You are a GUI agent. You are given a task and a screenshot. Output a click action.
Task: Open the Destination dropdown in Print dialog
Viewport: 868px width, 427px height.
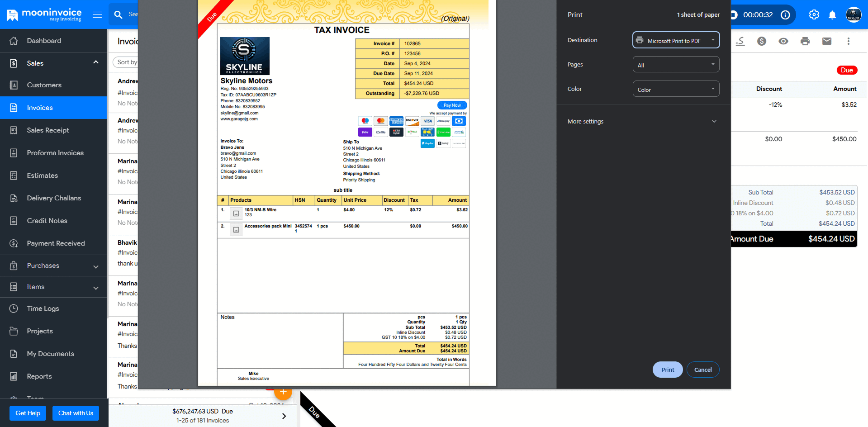[676, 40]
